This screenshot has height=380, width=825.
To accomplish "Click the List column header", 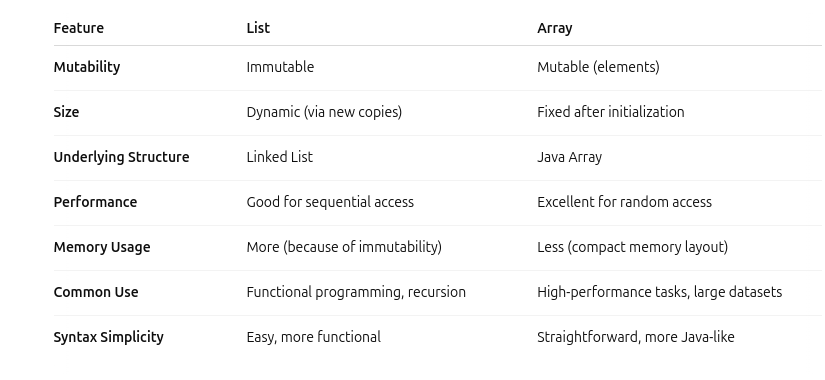I will tap(258, 28).
